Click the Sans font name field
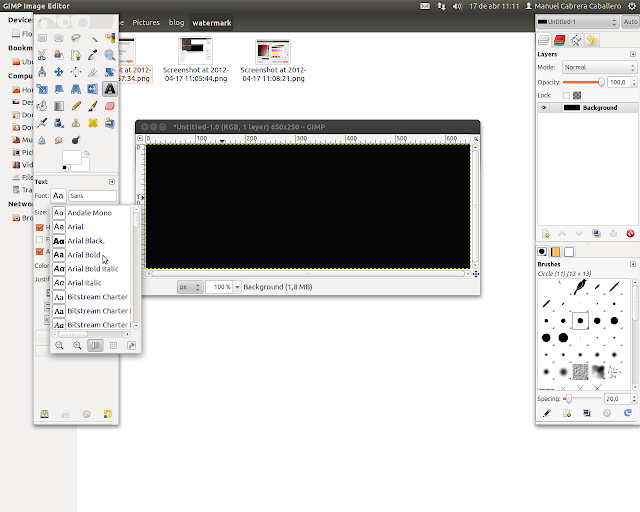This screenshot has height=512, width=640. point(92,196)
